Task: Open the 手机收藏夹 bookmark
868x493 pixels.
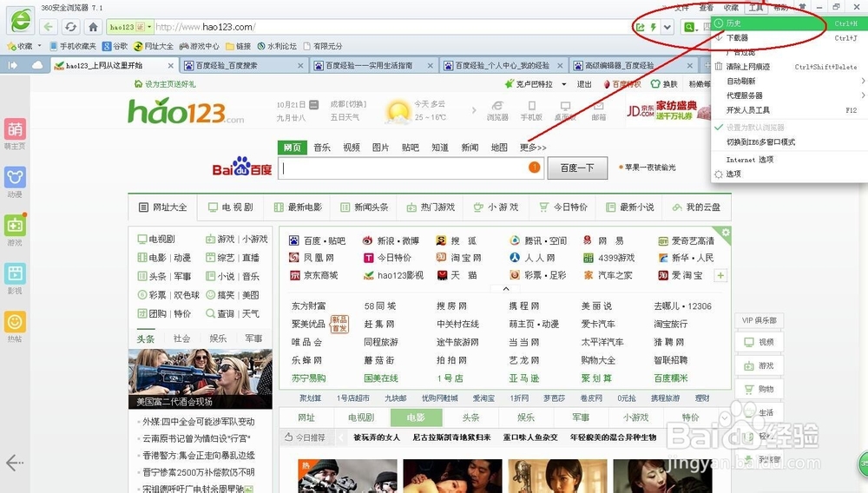Action: point(73,46)
